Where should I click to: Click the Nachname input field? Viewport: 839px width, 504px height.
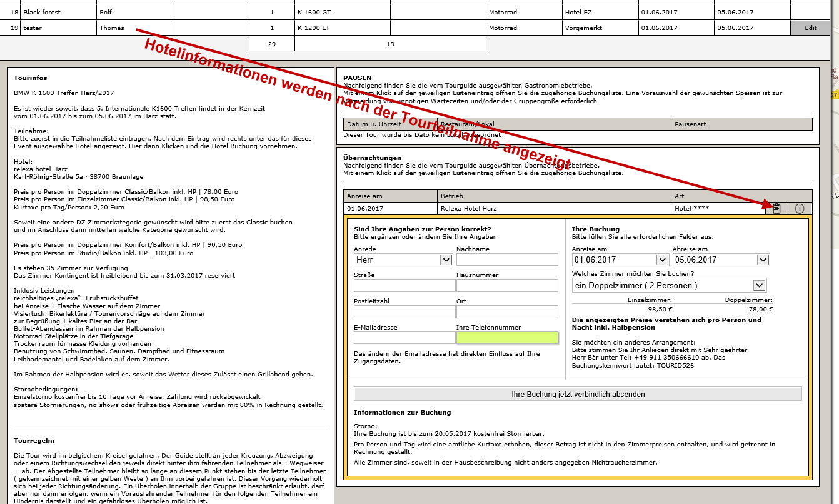pos(507,260)
